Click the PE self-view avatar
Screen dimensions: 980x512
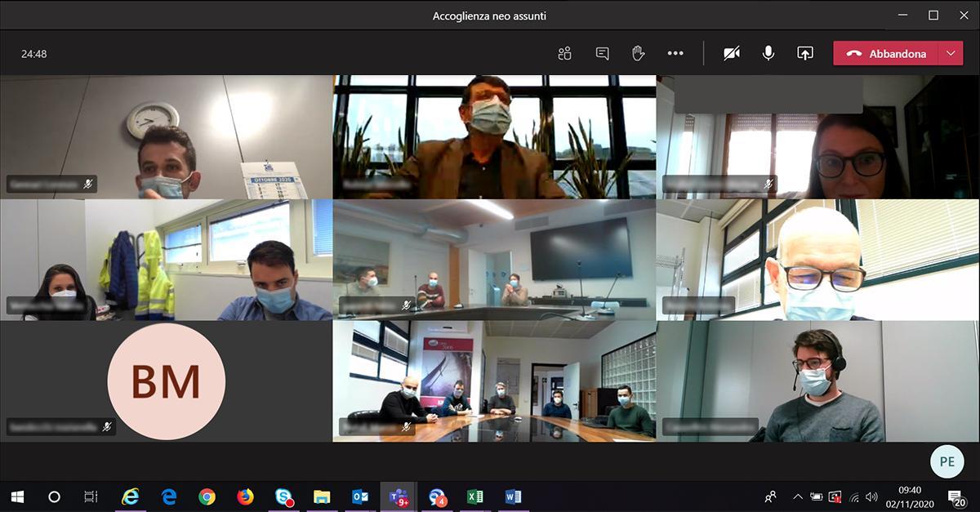[947, 461]
